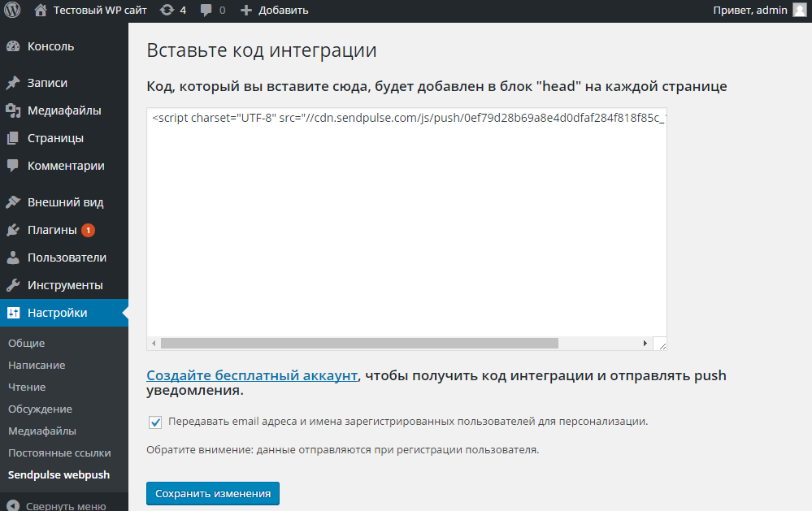
Task: Collapse the menu with Свернуть меню
Action: [57, 505]
